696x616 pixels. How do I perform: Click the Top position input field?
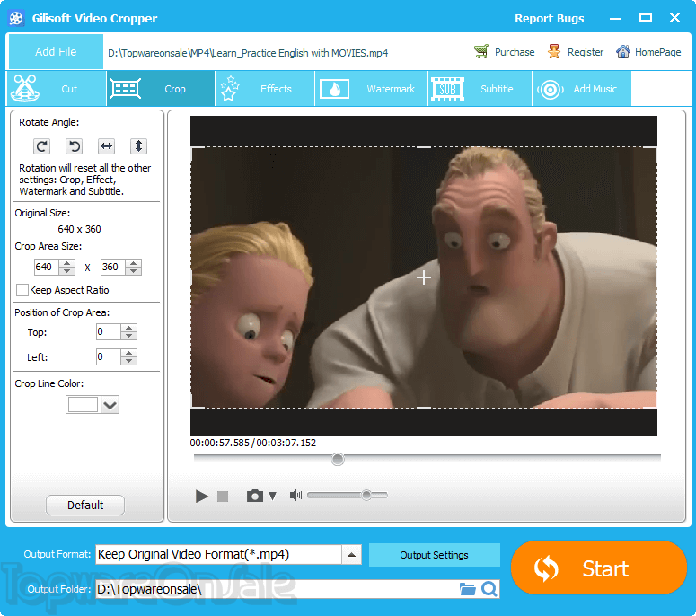pyautogui.click(x=109, y=331)
